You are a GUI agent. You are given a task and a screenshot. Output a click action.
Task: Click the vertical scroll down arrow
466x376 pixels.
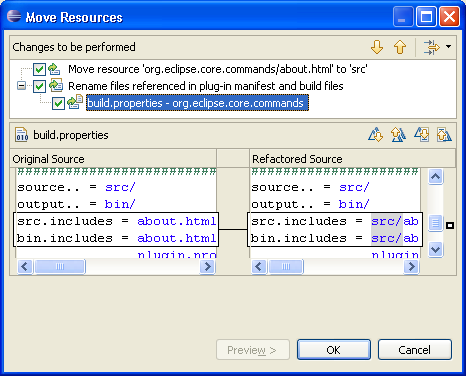[x=436, y=250]
